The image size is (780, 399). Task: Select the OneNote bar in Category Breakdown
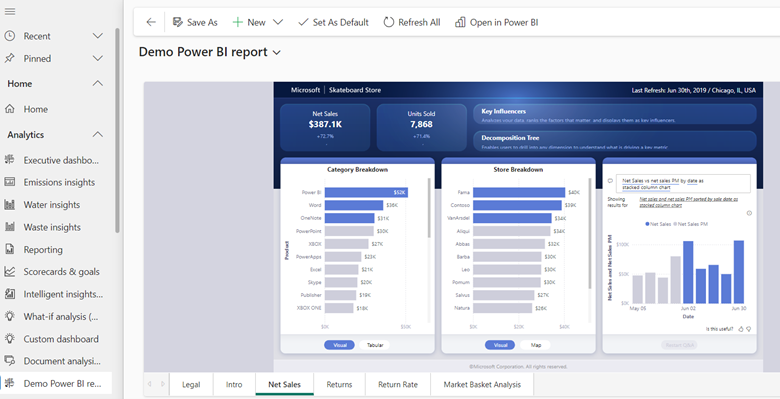click(x=349, y=218)
